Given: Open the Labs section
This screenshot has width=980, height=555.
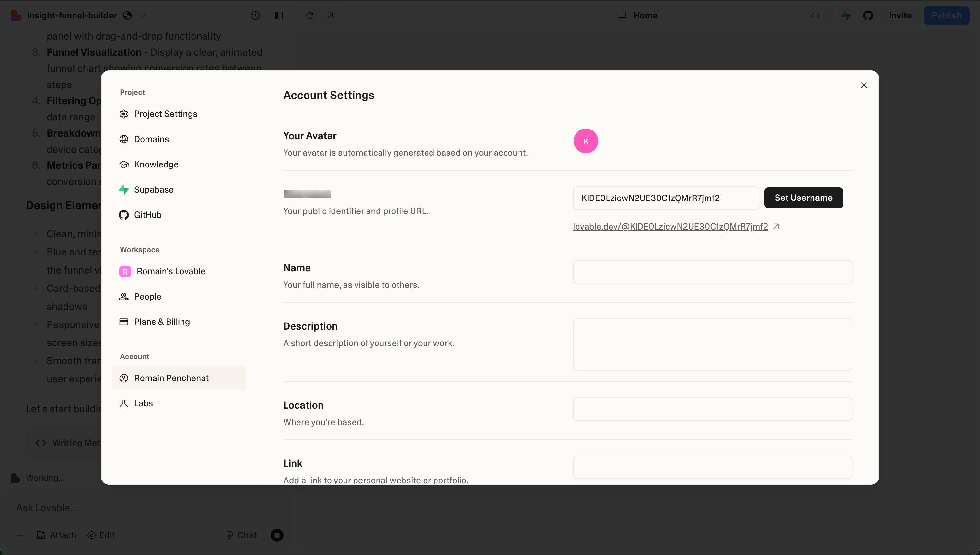Looking at the screenshot, I should [143, 403].
